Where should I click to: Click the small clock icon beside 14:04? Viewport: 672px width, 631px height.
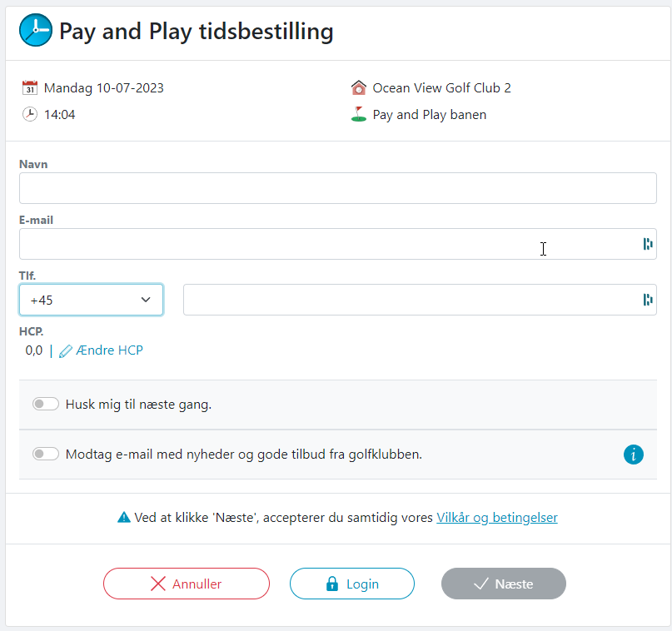click(30, 114)
